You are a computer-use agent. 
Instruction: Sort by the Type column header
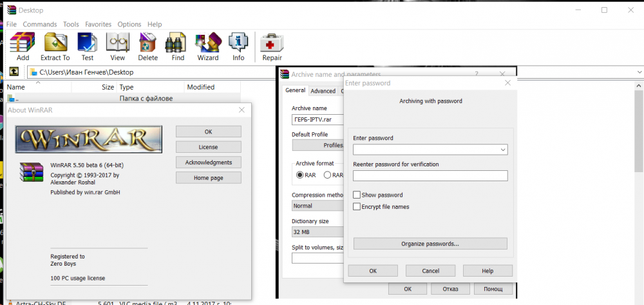[150, 87]
